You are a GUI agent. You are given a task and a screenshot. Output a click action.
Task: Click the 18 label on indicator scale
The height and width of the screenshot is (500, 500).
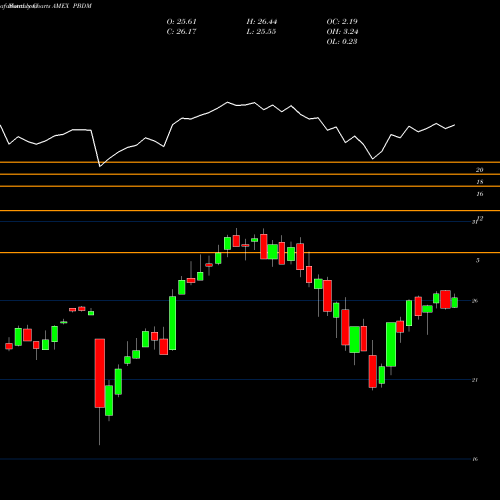tap(479, 182)
